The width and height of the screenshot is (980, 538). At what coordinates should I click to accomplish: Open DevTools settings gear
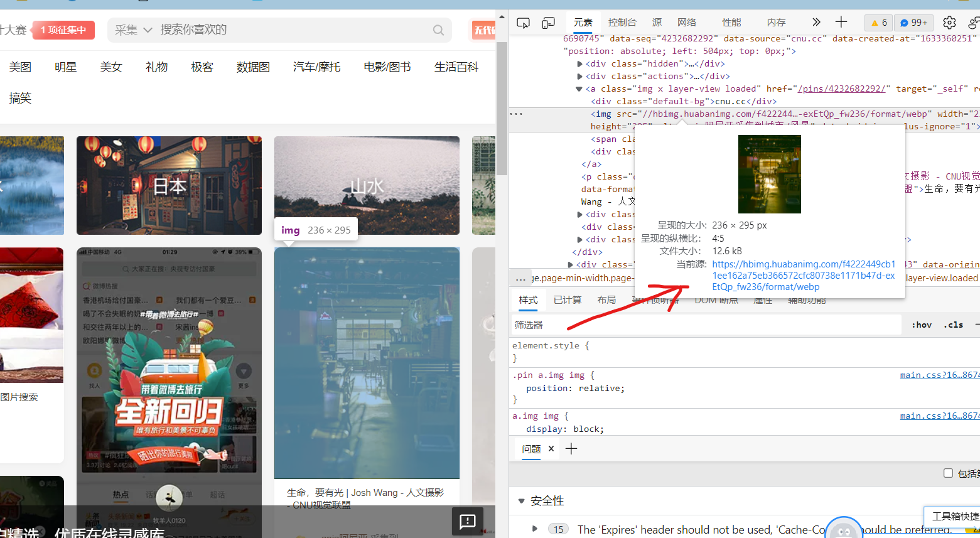pyautogui.click(x=949, y=23)
